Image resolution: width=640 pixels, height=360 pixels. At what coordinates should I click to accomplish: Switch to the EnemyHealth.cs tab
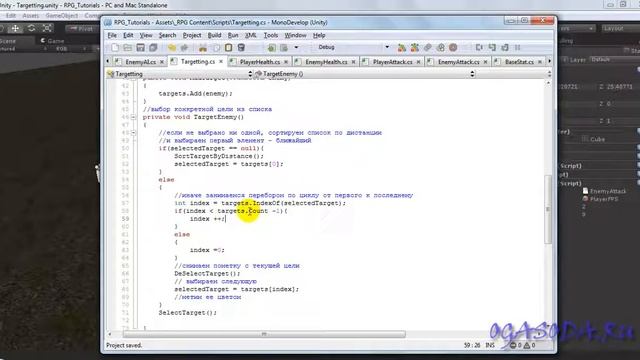pyautogui.click(x=325, y=62)
